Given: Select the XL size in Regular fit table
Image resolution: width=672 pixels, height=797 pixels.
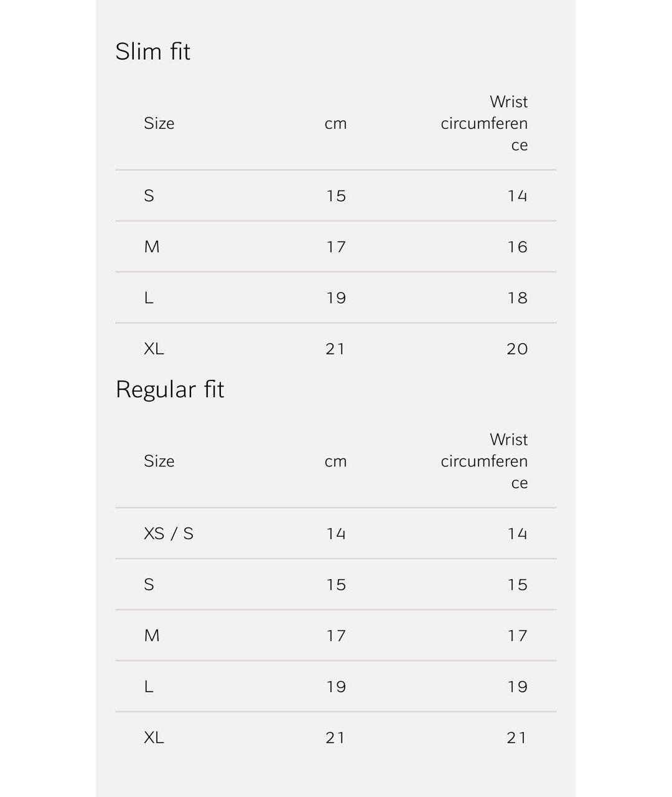Looking at the screenshot, I should [154, 738].
